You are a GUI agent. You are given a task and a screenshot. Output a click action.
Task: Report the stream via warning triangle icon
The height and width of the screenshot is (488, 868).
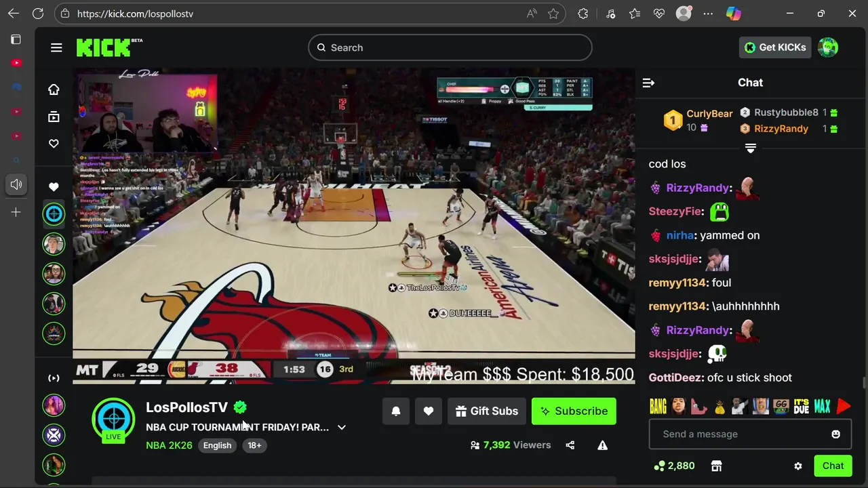602,445
